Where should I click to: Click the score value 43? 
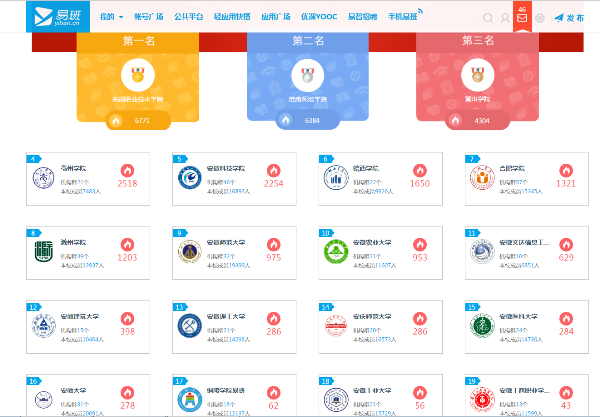click(x=566, y=406)
